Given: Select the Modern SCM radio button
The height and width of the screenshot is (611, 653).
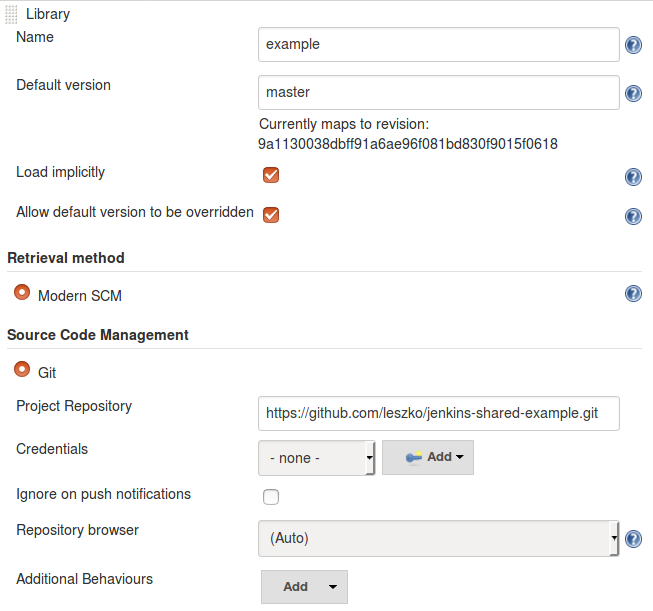Looking at the screenshot, I should tap(22, 292).
